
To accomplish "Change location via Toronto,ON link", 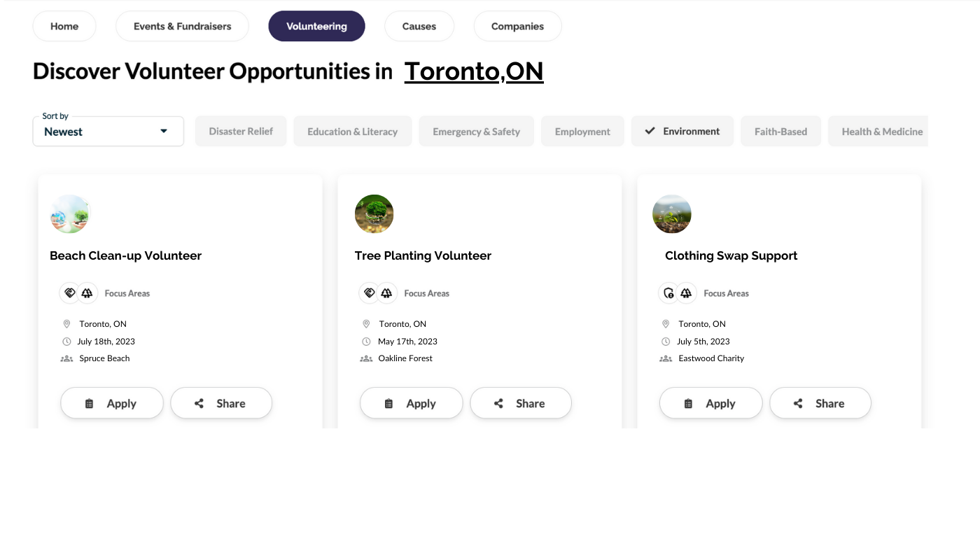I will (x=474, y=71).
